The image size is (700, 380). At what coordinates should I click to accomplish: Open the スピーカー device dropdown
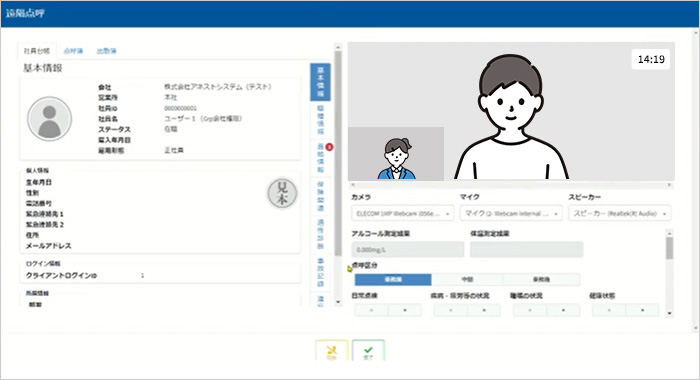(620, 213)
